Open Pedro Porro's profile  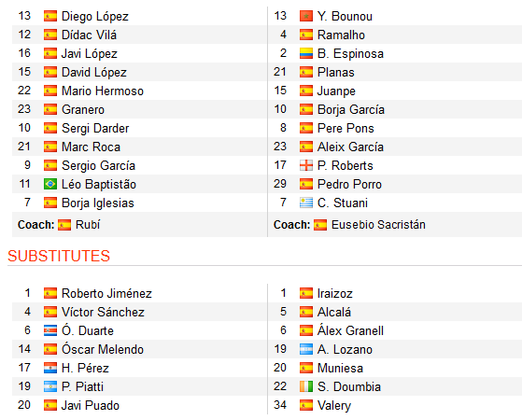349,184
